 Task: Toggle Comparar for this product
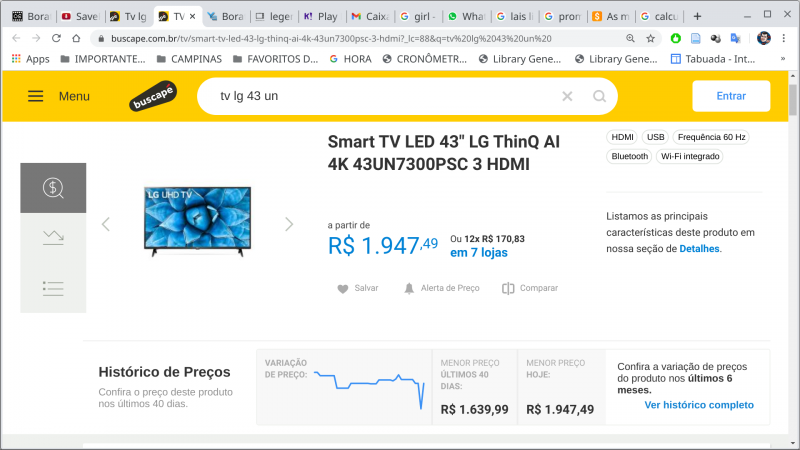point(530,288)
